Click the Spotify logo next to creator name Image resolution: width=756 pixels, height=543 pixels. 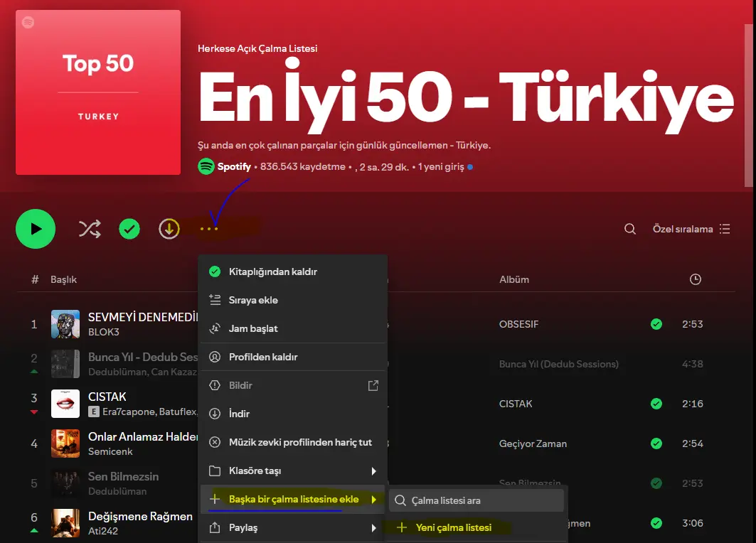(206, 167)
